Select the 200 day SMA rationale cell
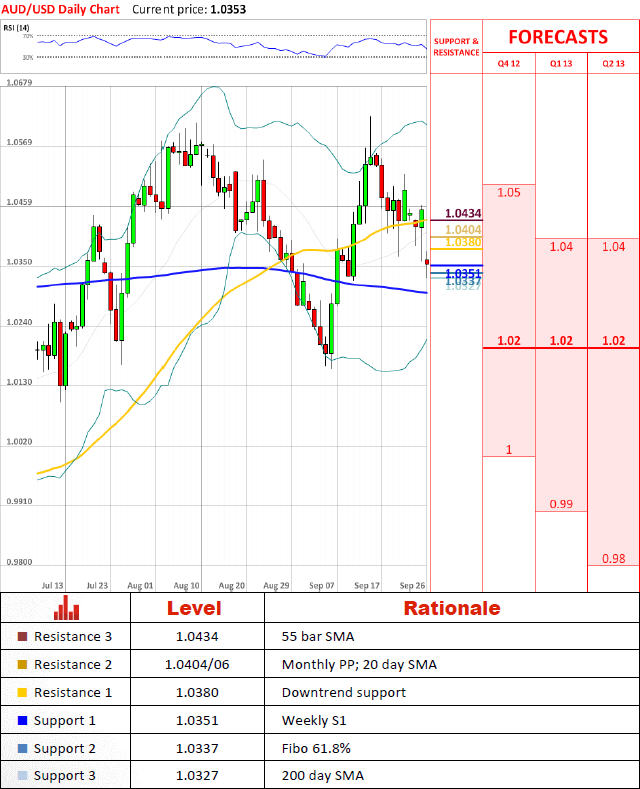640x789 pixels. pos(316,776)
